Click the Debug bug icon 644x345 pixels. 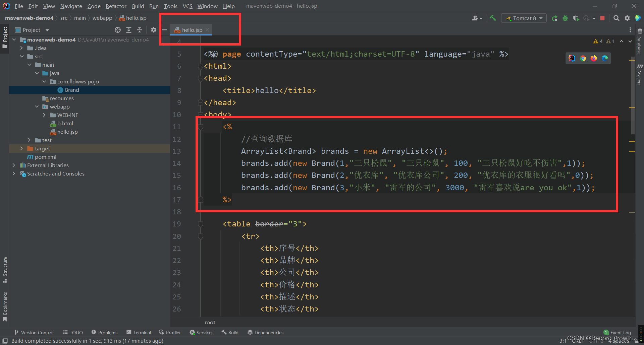(x=565, y=18)
